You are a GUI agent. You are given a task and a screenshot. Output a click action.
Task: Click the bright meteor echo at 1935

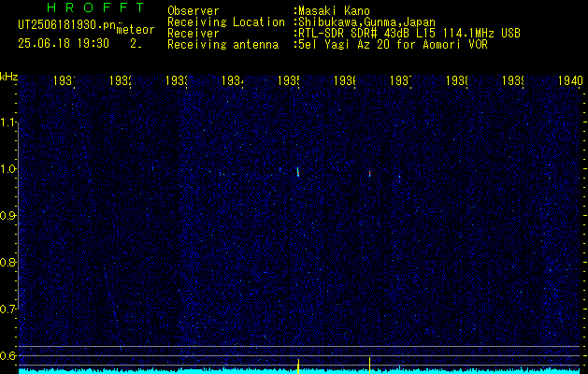(x=298, y=172)
